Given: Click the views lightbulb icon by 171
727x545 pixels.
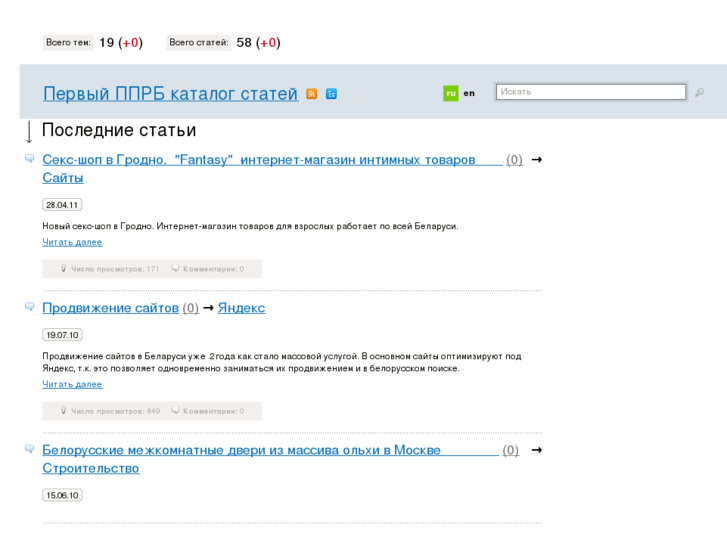Looking at the screenshot, I should pyautogui.click(x=64, y=268).
